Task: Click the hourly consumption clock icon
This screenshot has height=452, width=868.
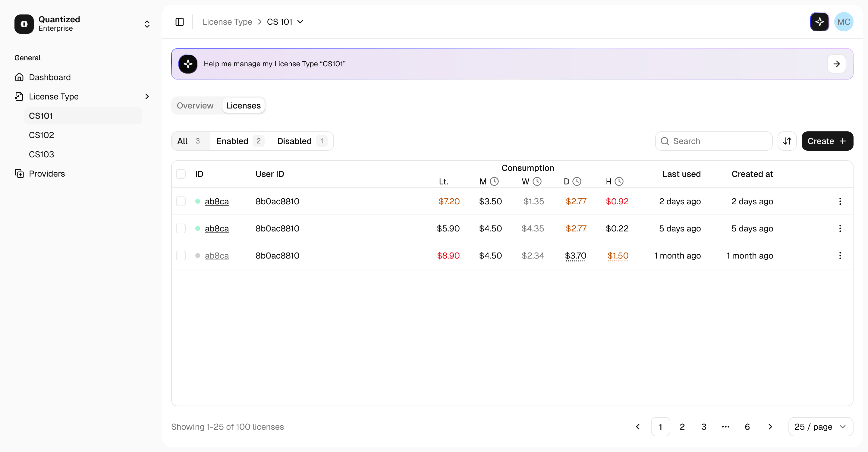Action: [x=619, y=181]
